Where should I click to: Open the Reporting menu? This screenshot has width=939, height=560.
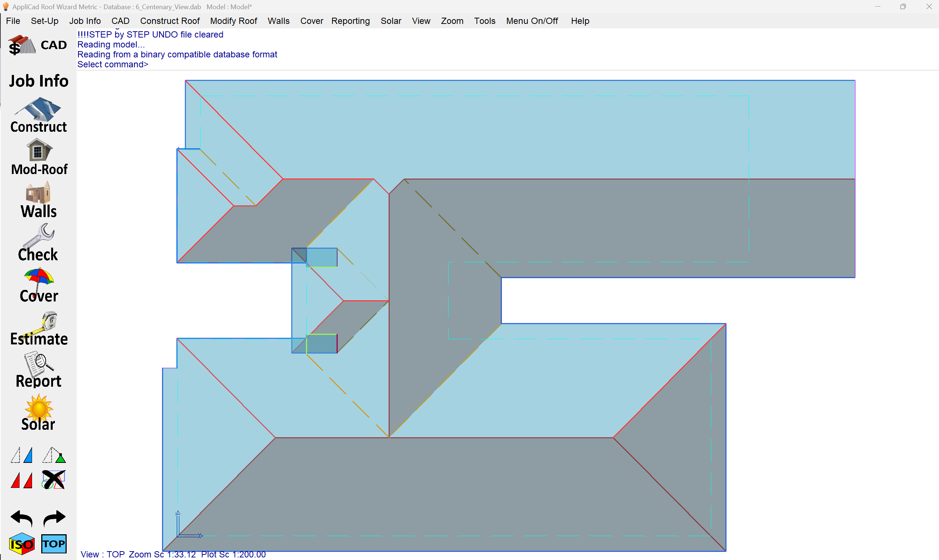(x=351, y=21)
